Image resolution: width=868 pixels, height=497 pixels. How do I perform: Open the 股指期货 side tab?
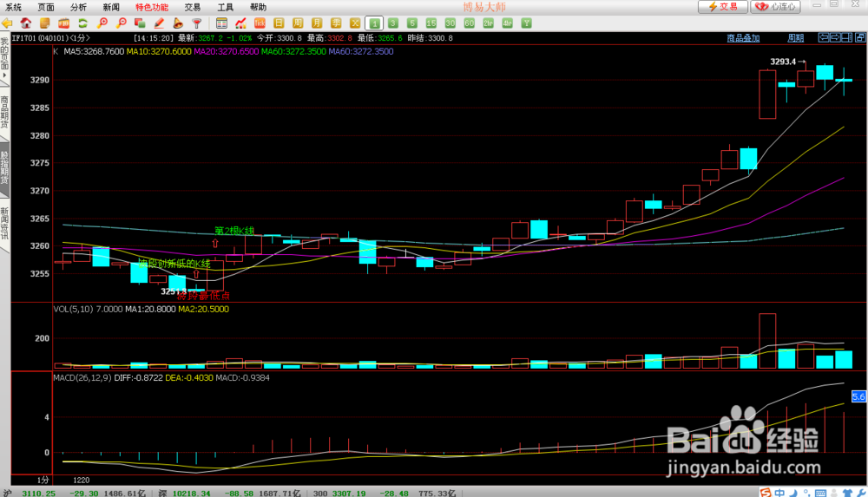coord(4,169)
